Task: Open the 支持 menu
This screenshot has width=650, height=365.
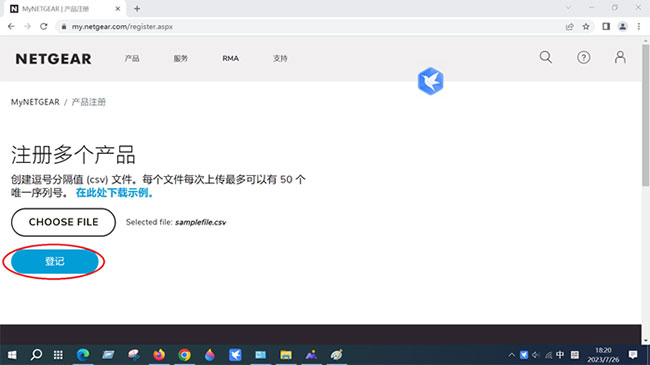Action: [x=280, y=58]
